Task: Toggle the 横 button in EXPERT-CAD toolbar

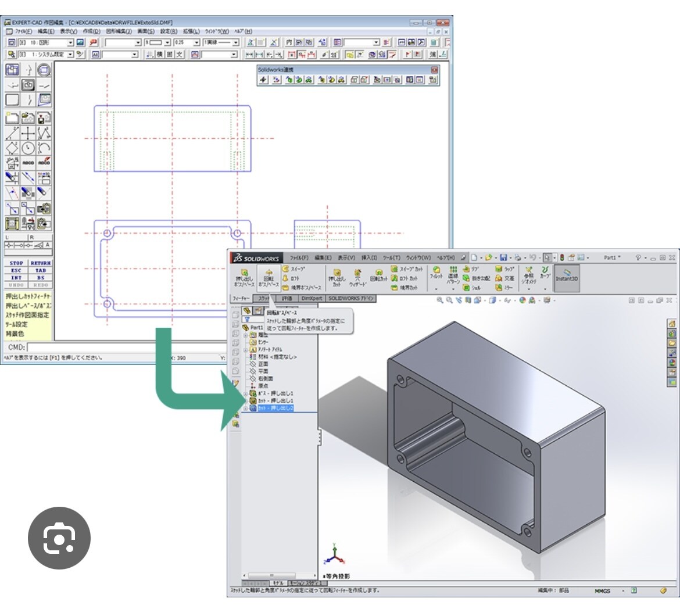Action: click(160, 55)
